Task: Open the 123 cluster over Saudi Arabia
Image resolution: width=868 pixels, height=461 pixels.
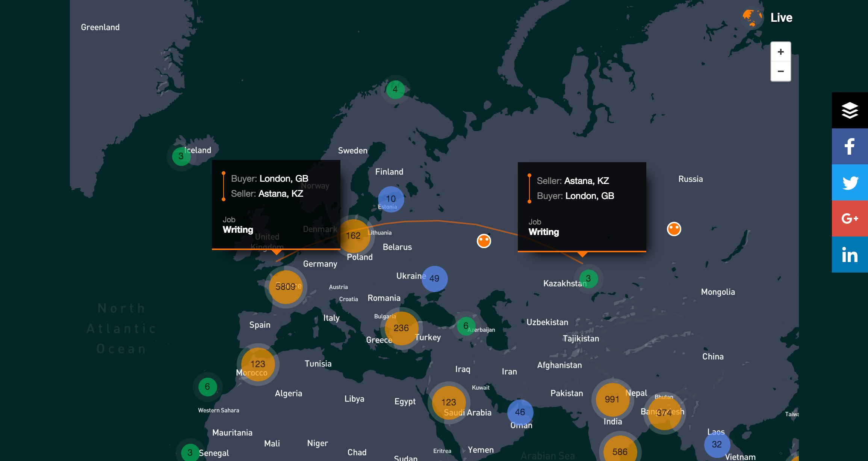Action: coord(449,402)
